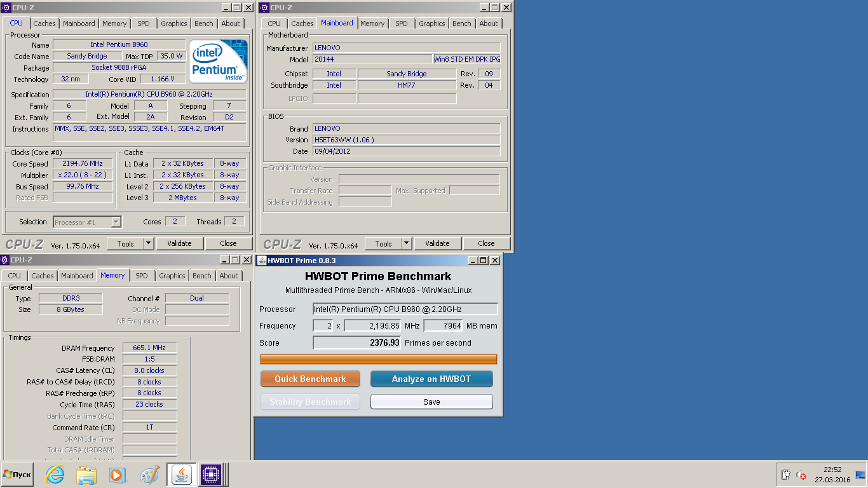Click Core VID value 1.166 V
This screenshot has width=868, height=488.
pos(163,79)
